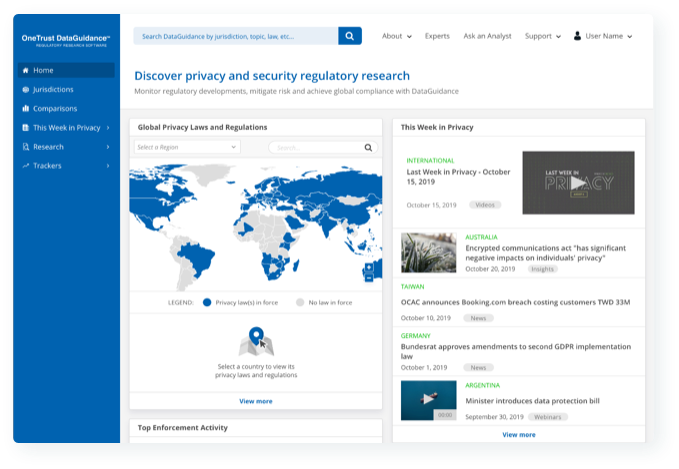Click the September 30, 2019 date
Viewport: 679px width, 469px height.
click(x=494, y=417)
